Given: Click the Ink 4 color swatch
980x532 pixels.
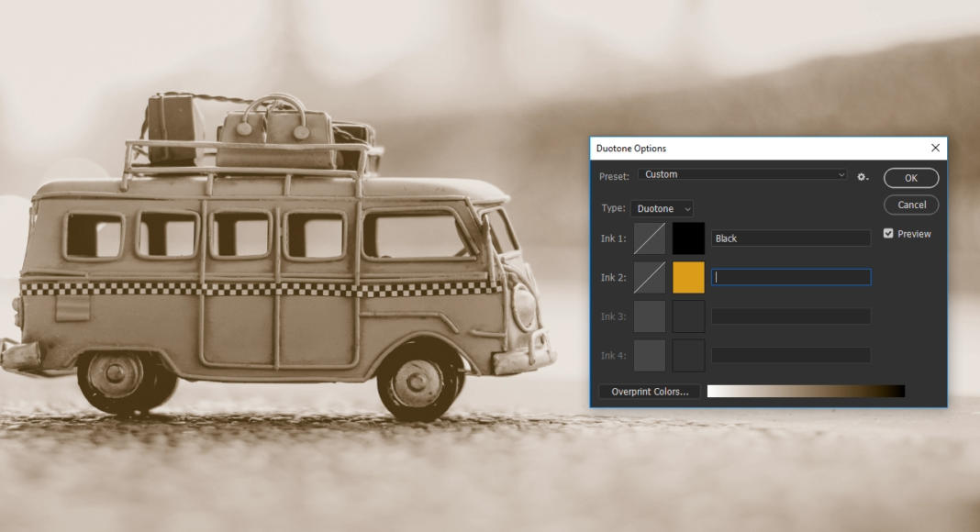Looking at the screenshot, I should click(x=687, y=353).
